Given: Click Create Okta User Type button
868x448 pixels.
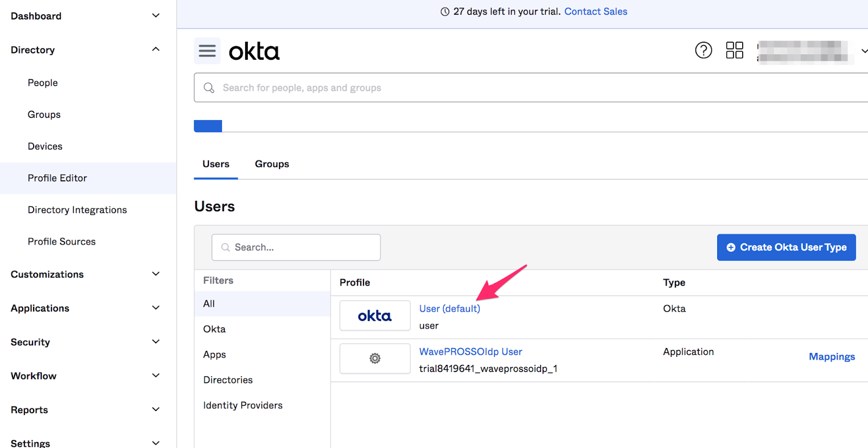Looking at the screenshot, I should (786, 247).
